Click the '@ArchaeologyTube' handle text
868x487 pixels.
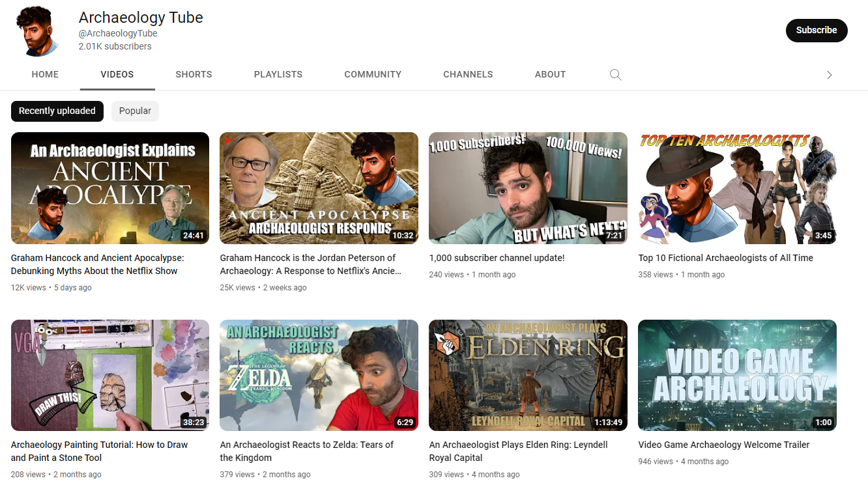[118, 33]
